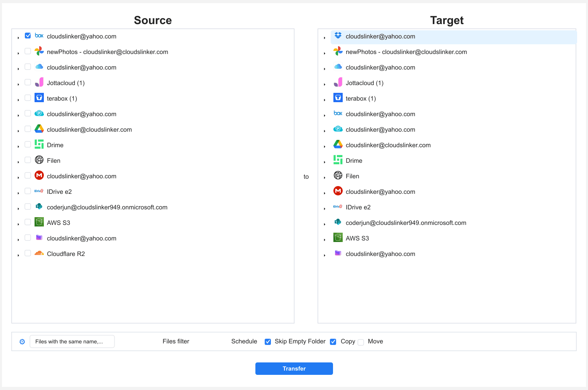Click the iCloud icon in Source list

click(39, 66)
